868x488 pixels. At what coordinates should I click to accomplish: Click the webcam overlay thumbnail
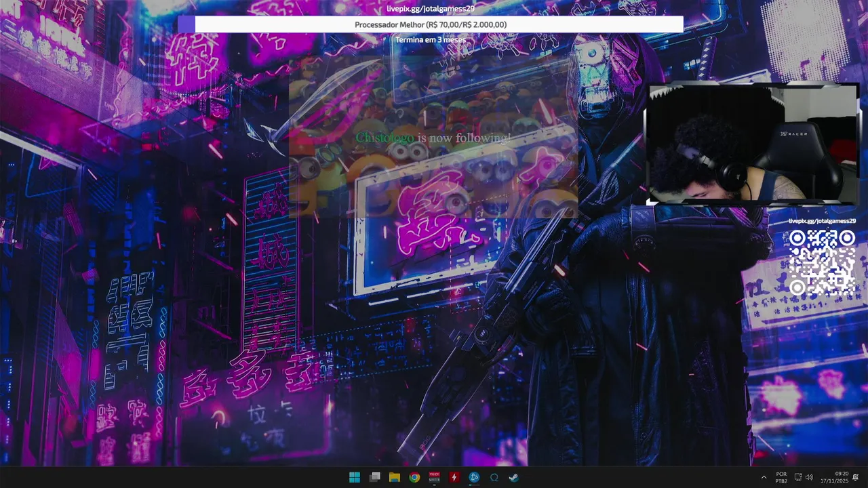point(751,144)
